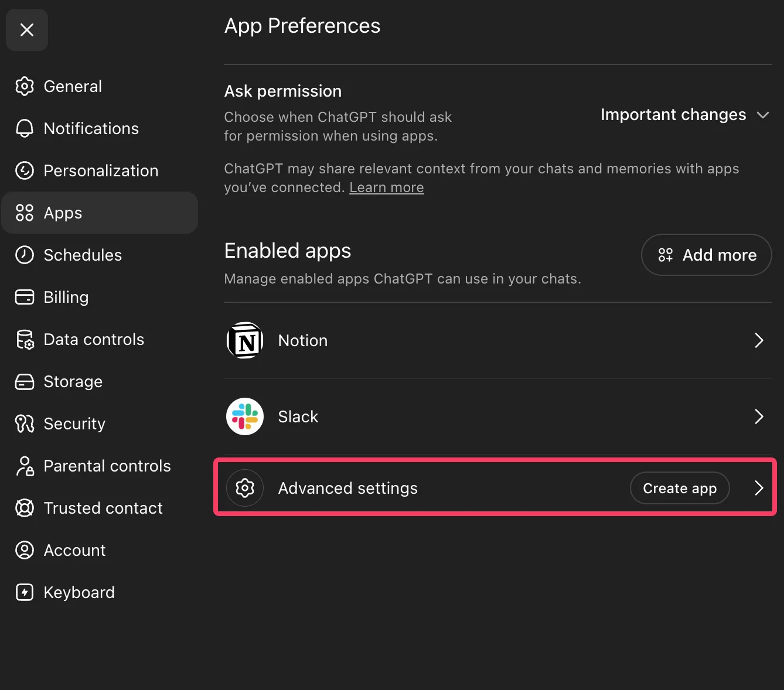784x690 pixels.
Task: Click the Enabled apps heading
Action: (x=288, y=251)
